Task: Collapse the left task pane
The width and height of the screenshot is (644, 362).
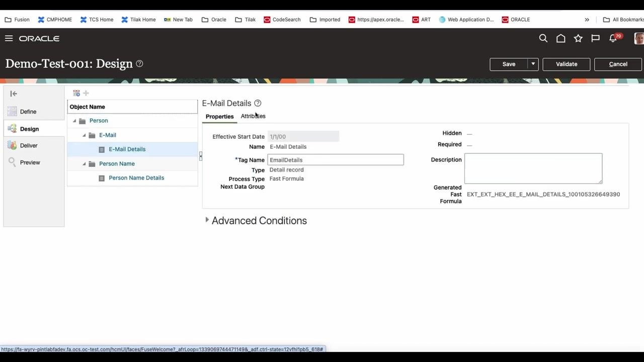Action: pos(14,94)
